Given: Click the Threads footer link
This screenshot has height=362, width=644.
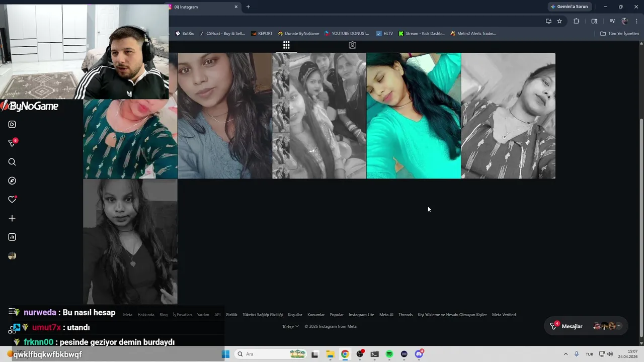Looking at the screenshot, I should 406,315.
